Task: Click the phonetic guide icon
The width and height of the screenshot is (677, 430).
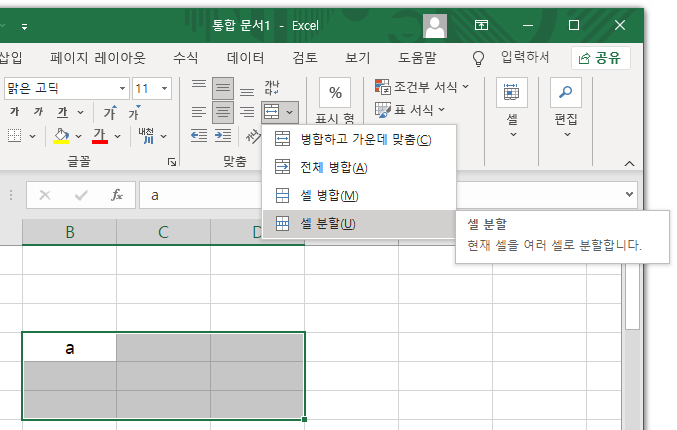Action: (x=146, y=136)
